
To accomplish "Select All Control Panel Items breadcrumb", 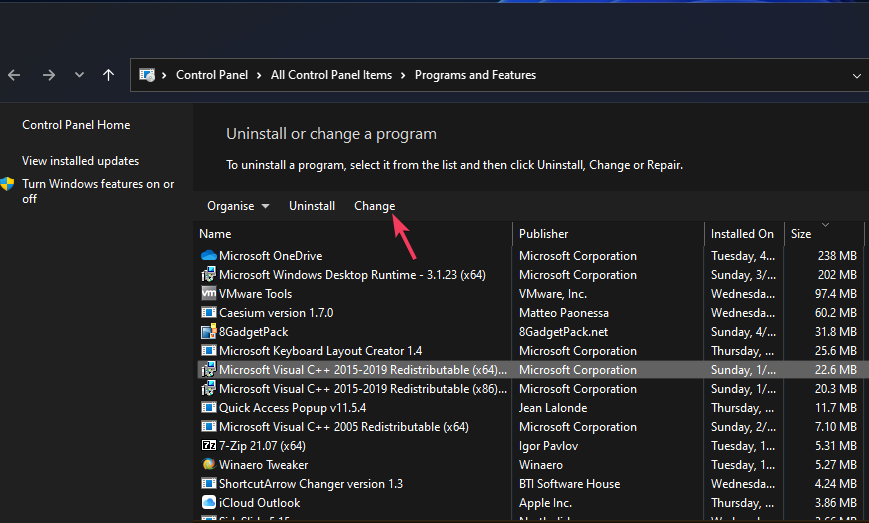I will click(332, 75).
